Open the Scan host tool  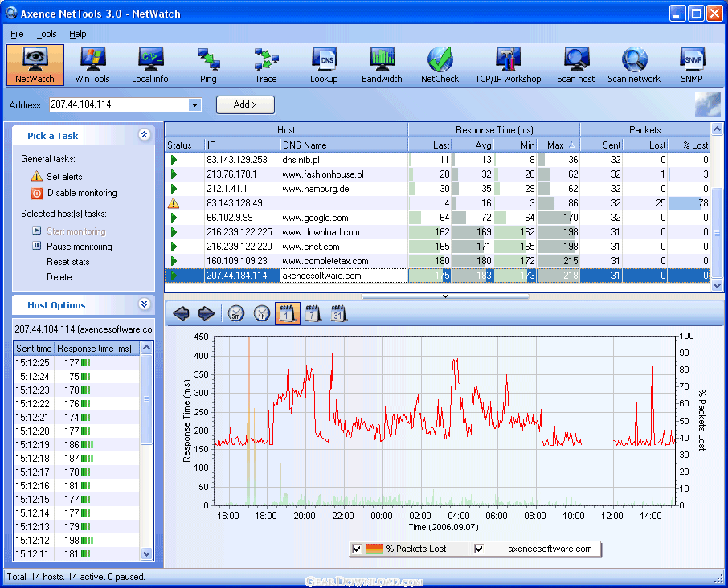pyautogui.click(x=575, y=65)
